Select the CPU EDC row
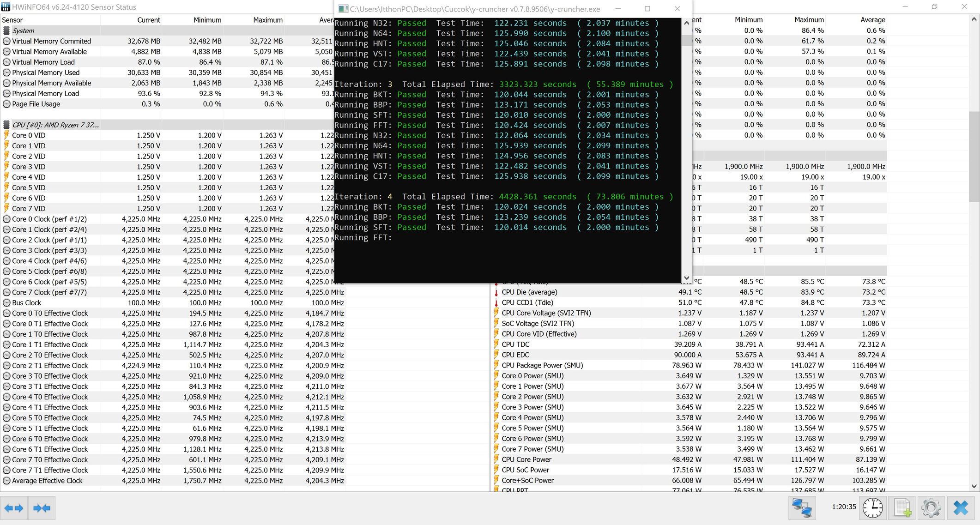 689,355
